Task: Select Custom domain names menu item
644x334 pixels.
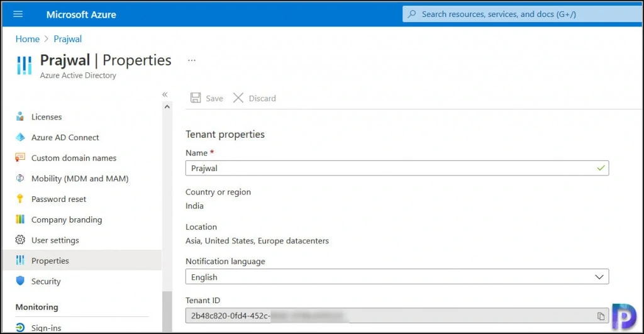Action: 74,158
